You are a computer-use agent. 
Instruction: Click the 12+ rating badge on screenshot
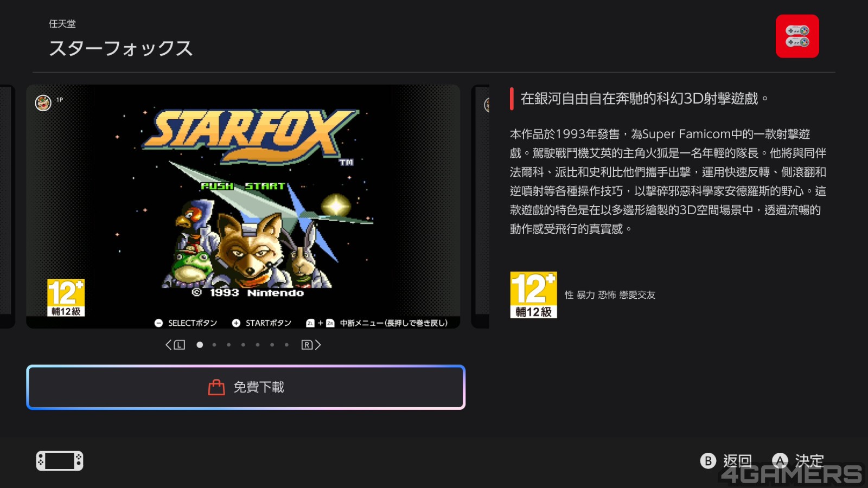tap(66, 298)
